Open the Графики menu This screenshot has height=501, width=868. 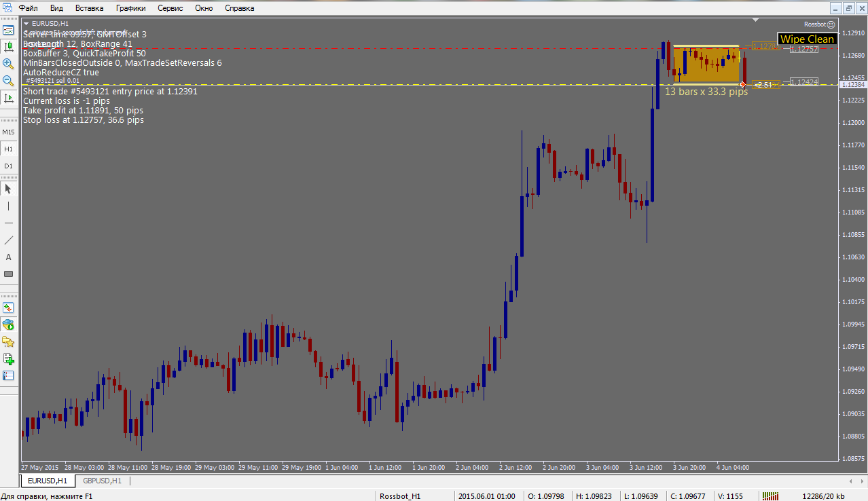130,8
